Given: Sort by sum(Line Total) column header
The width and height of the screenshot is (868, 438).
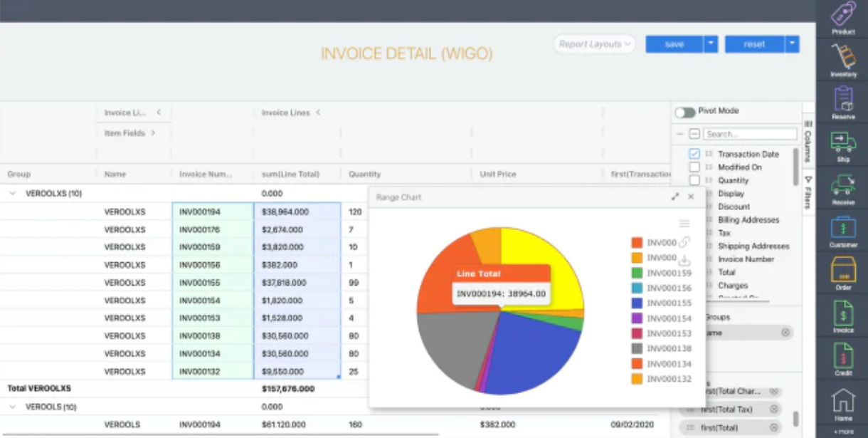Looking at the screenshot, I should (x=290, y=174).
